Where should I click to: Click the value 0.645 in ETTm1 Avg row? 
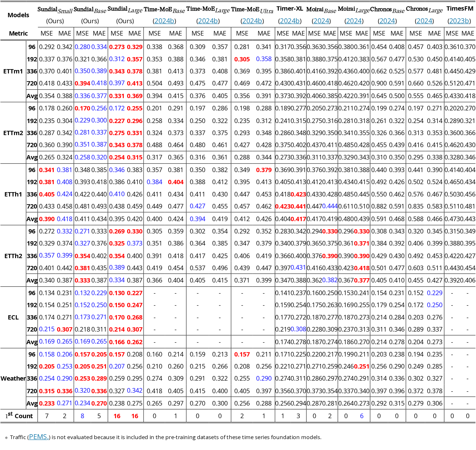click(379, 96)
